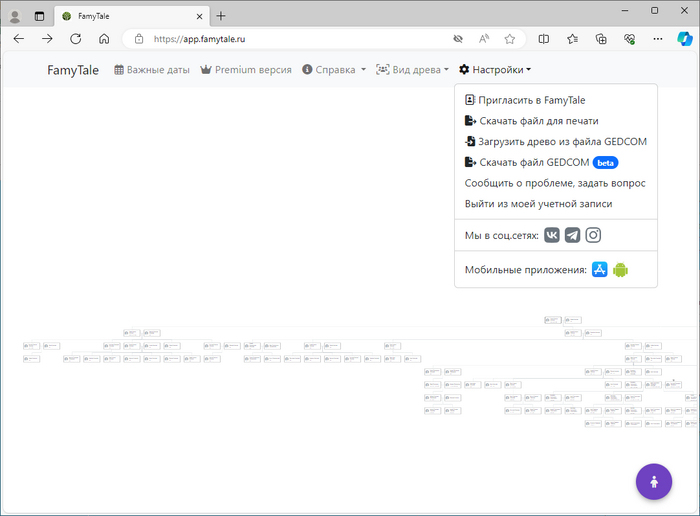Expand the Справка dropdown

click(x=334, y=70)
